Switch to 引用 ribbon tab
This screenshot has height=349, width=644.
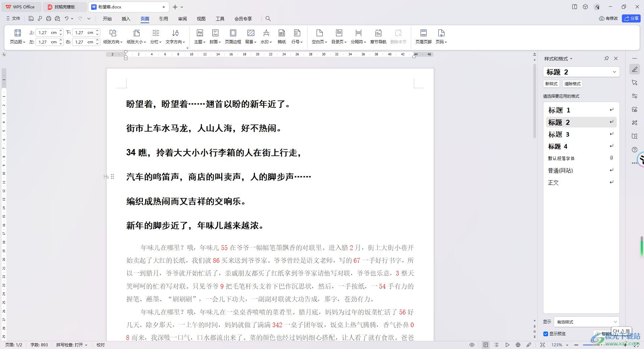(164, 19)
